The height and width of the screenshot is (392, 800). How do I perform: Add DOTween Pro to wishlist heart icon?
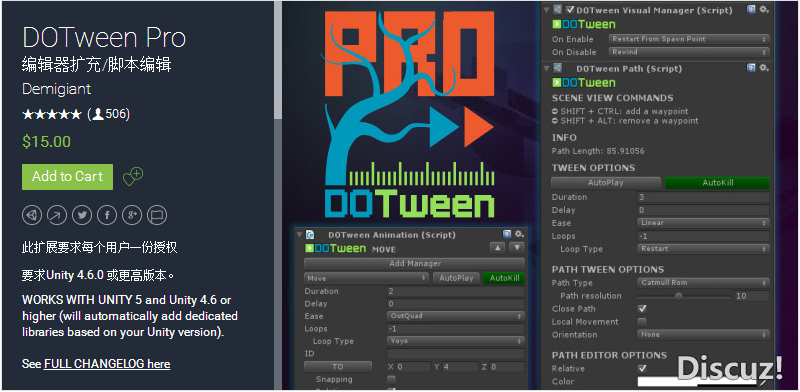133,177
